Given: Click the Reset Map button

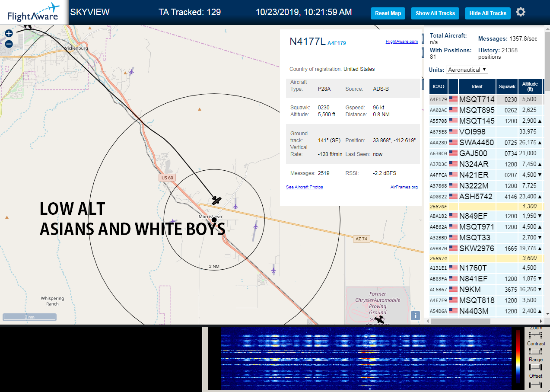Looking at the screenshot, I should pyautogui.click(x=388, y=13).
